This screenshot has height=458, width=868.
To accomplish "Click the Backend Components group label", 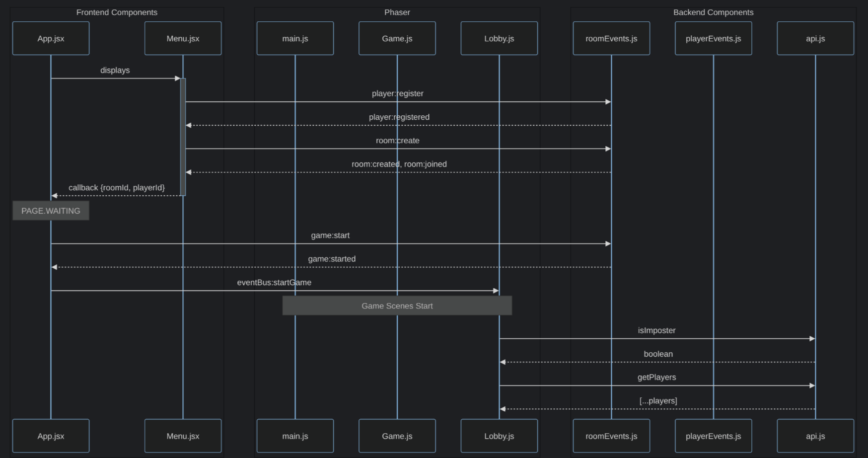I will (x=713, y=12).
